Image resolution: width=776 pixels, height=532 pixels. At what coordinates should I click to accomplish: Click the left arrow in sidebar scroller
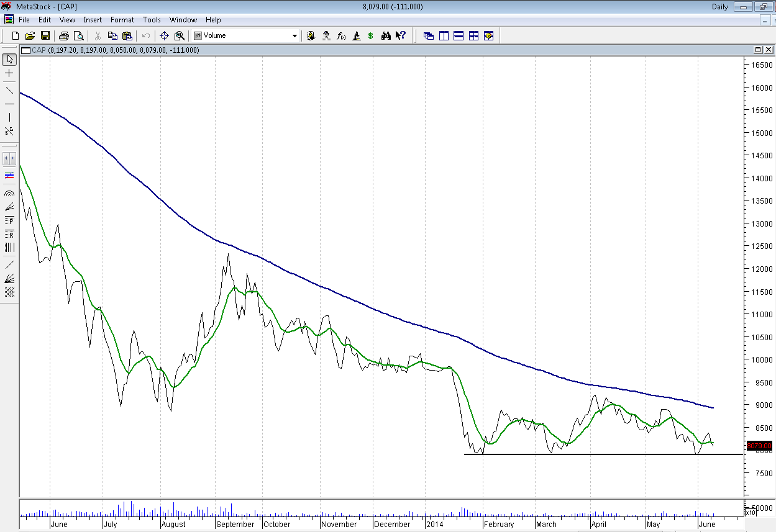pyautogui.click(x=6, y=158)
